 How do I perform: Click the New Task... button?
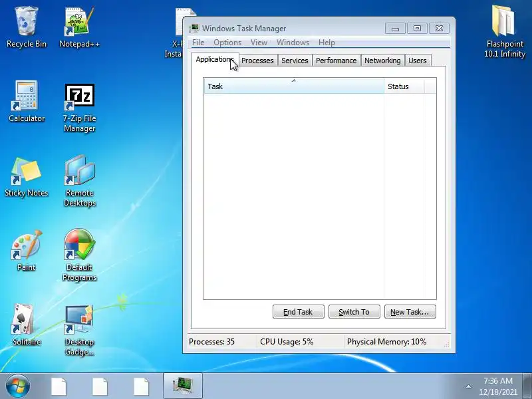(410, 312)
